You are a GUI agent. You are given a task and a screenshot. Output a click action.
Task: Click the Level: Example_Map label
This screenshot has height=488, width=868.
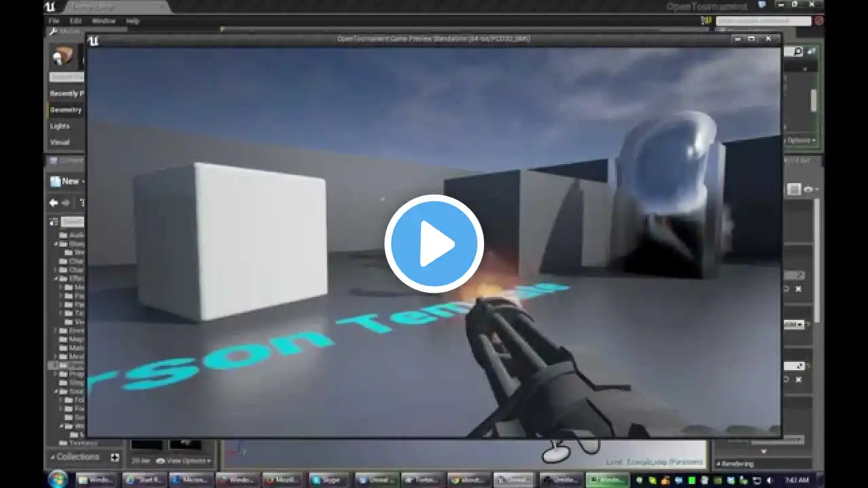(x=654, y=462)
